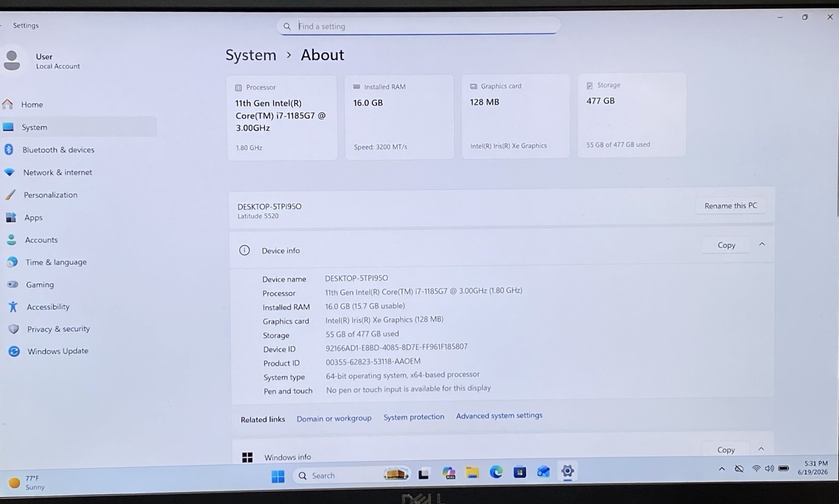The height and width of the screenshot is (504, 839).
Task: Select the System category in sidebar
Action: 79,127
